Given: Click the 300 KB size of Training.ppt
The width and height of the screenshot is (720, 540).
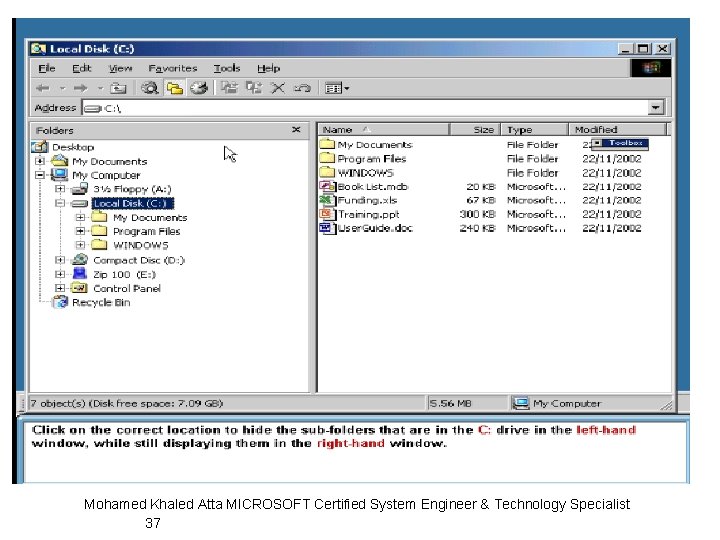Looking at the screenshot, I should tap(478, 214).
